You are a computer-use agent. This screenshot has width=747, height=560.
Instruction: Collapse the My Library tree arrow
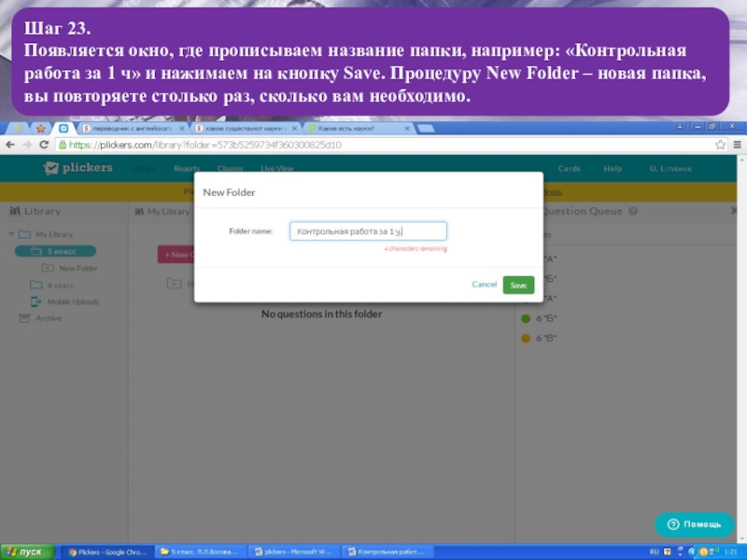click(x=11, y=234)
